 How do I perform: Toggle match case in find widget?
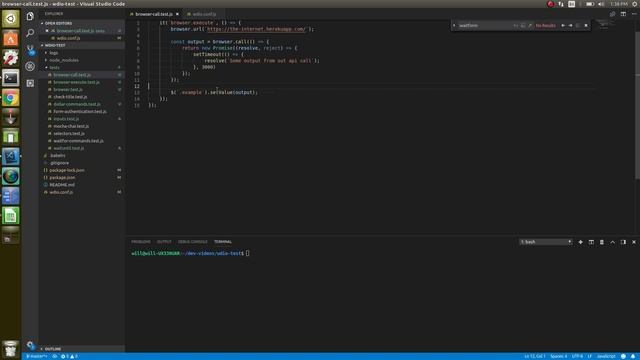coord(516,25)
